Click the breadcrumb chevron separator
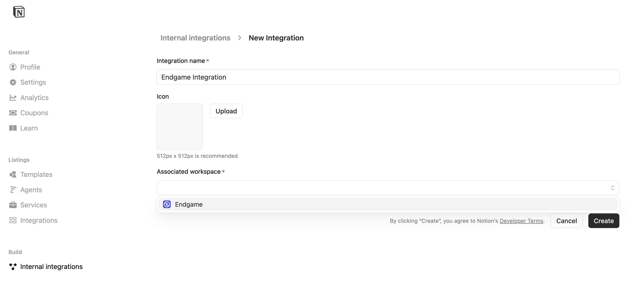The width and height of the screenshot is (644, 282). [x=239, y=37]
